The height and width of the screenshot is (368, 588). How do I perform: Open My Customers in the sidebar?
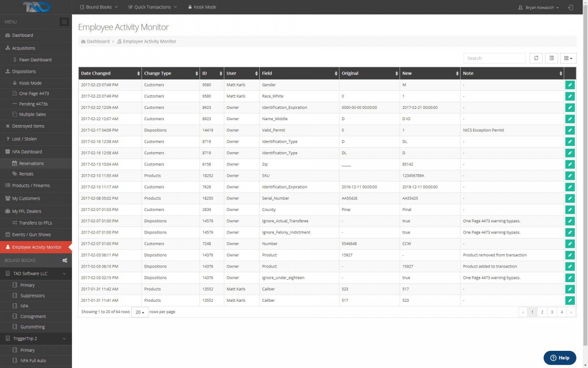(x=26, y=198)
